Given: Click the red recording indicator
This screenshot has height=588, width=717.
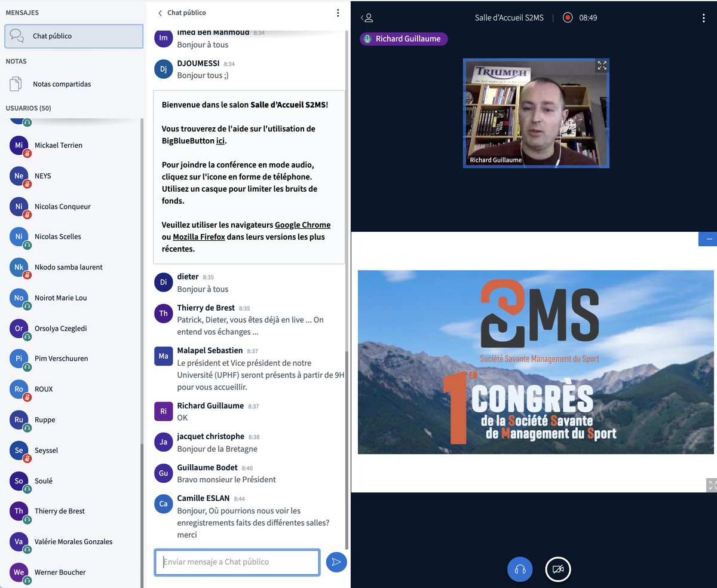Looking at the screenshot, I should click(x=567, y=18).
